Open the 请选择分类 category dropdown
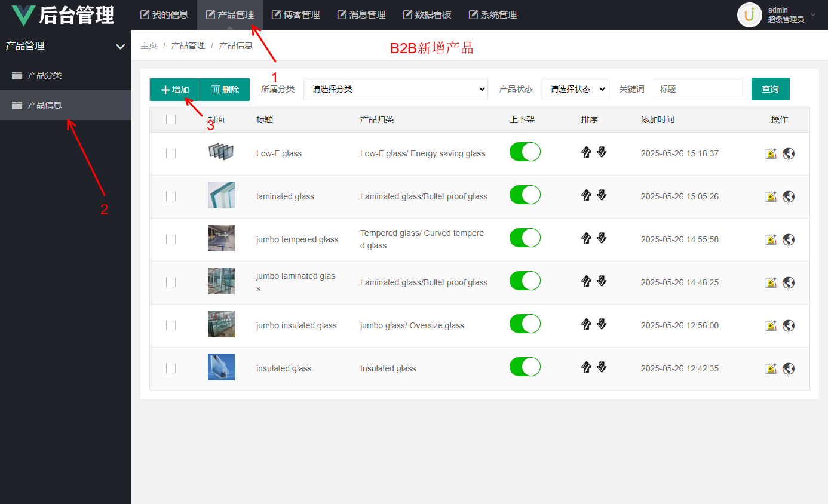Image resolution: width=828 pixels, height=504 pixels. coord(395,89)
